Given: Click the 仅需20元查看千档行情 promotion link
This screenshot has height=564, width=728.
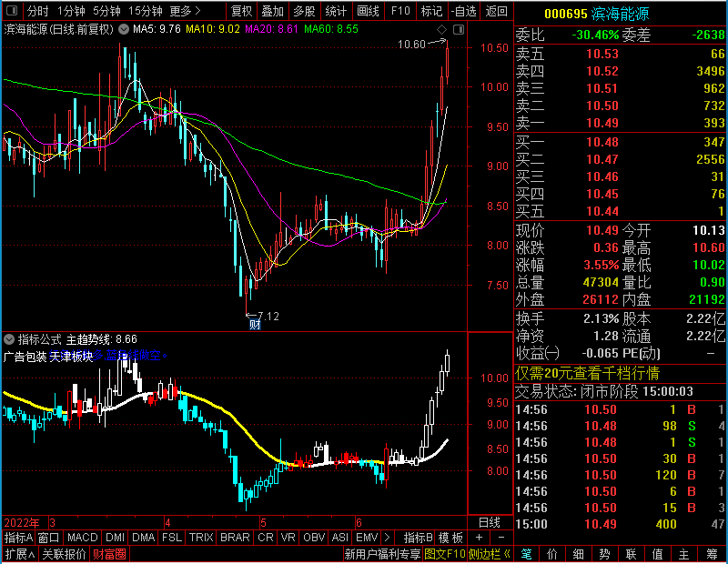Looking at the screenshot, I should click(587, 373).
